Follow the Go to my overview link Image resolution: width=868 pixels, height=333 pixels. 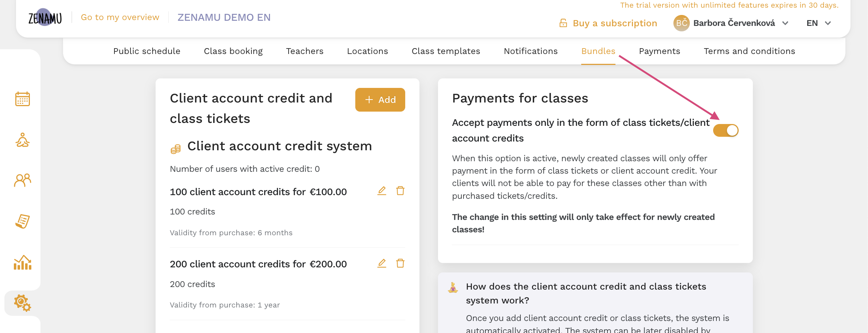pyautogui.click(x=120, y=17)
